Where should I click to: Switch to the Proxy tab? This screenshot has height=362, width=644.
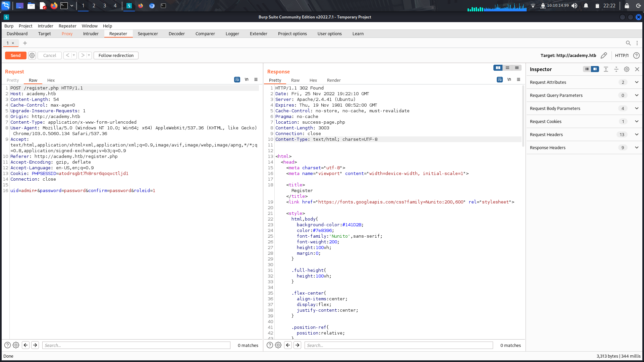coord(67,34)
